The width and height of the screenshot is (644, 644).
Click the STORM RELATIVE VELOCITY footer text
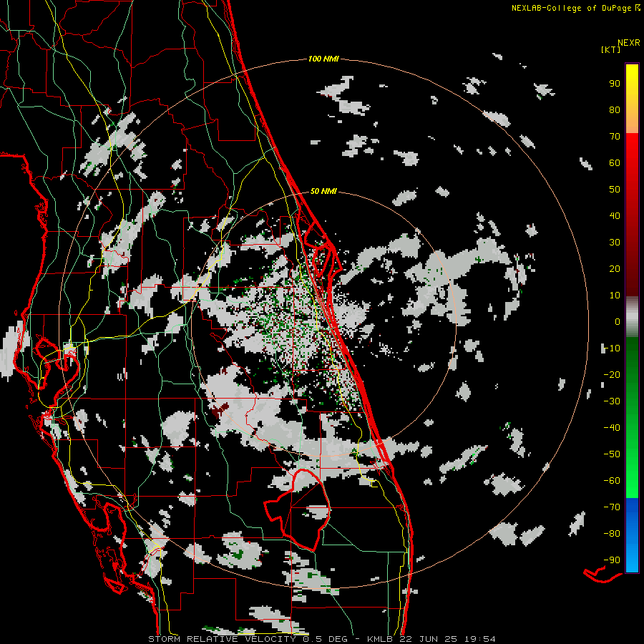click(x=222, y=639)
